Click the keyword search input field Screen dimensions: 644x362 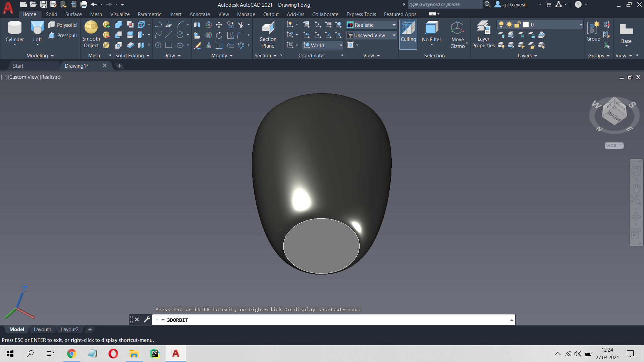tap(444, 4)
